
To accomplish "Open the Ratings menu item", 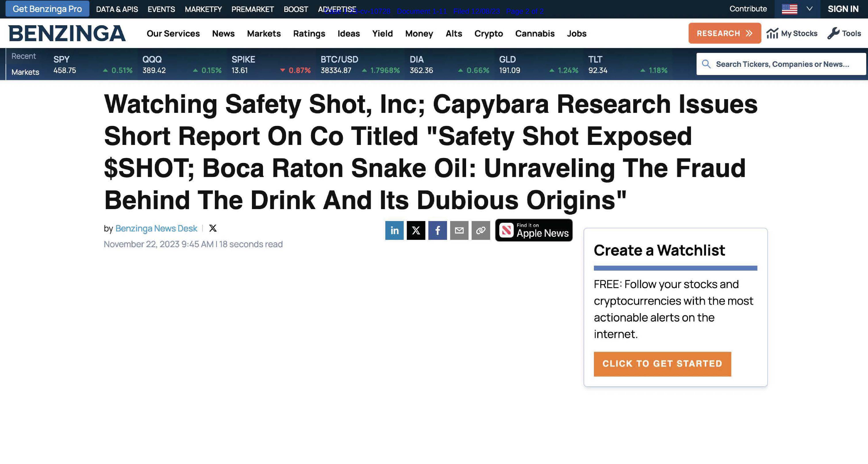I will coord(309,34).
